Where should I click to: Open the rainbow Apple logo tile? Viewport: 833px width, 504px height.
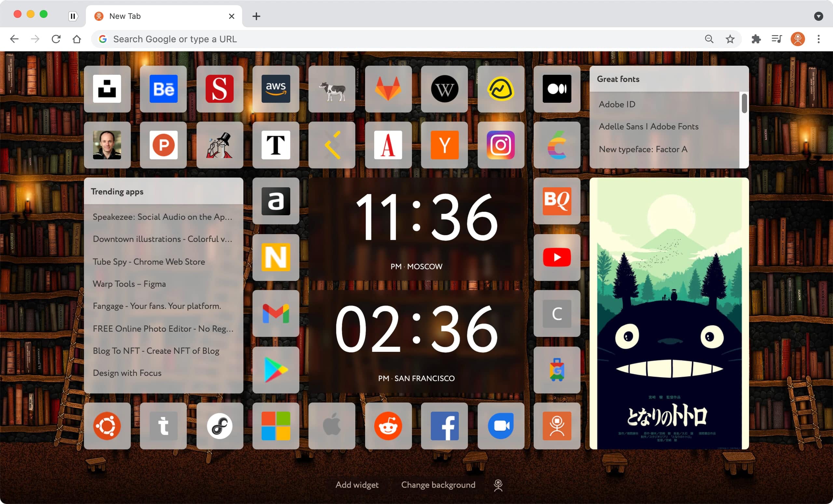coord(557,145)
